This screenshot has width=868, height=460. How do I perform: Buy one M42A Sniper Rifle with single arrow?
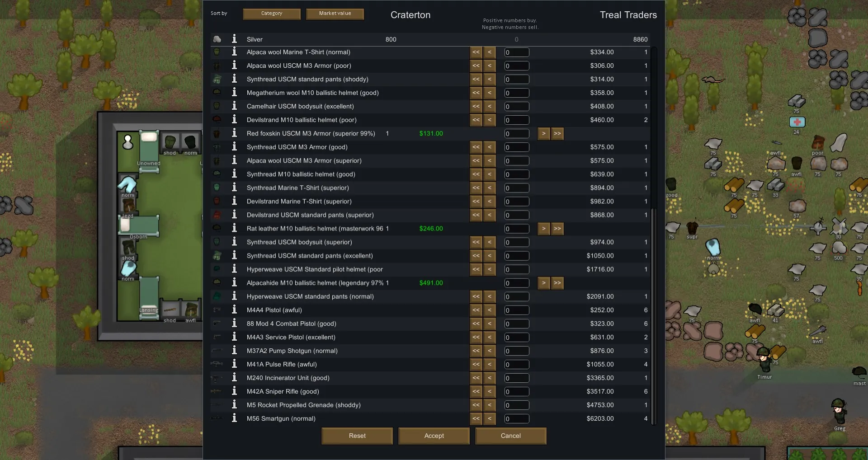489,391
